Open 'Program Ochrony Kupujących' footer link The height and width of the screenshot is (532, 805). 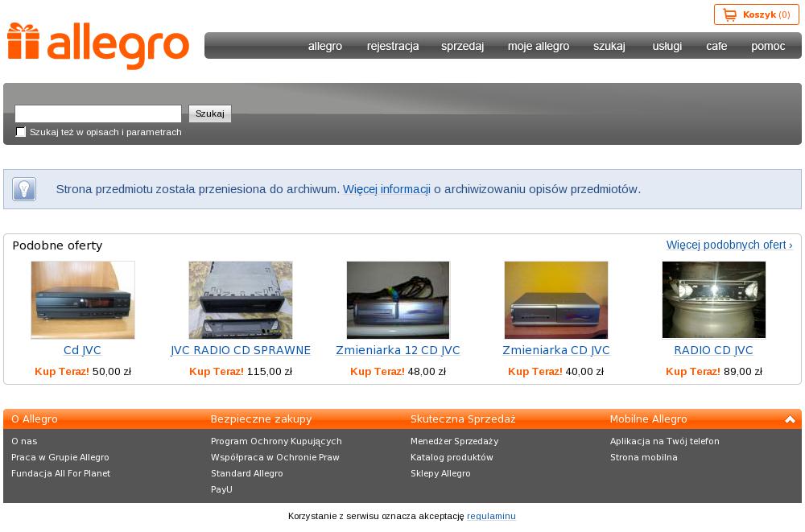[x=276, y=441]
